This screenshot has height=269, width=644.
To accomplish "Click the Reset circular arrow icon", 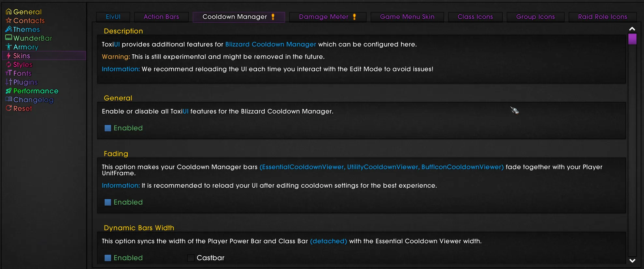I will pos(8,108).
